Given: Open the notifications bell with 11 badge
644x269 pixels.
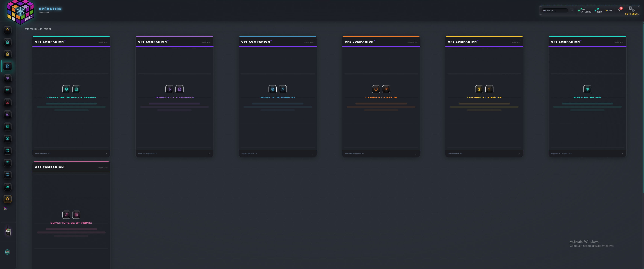Looking at the screenshot, I should tap(619, 10).
